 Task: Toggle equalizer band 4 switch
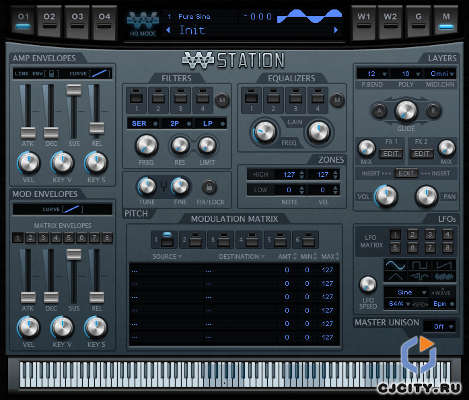pos(317,99)
